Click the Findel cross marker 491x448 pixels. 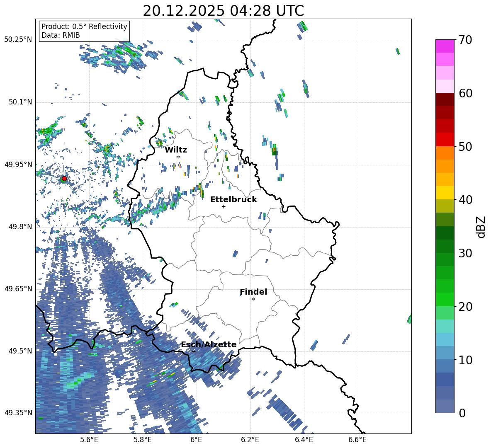click(x=253, y=299)
